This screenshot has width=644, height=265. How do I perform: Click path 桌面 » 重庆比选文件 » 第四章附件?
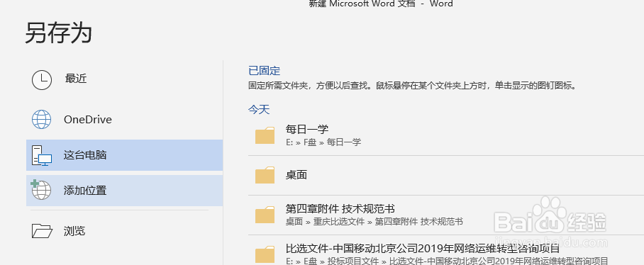[374, 222]
